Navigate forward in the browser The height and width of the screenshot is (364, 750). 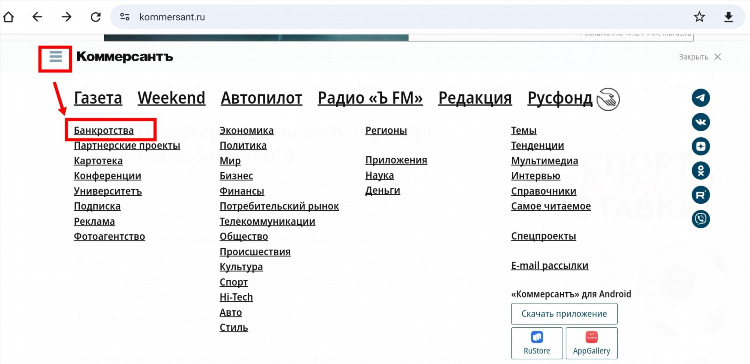66,17
